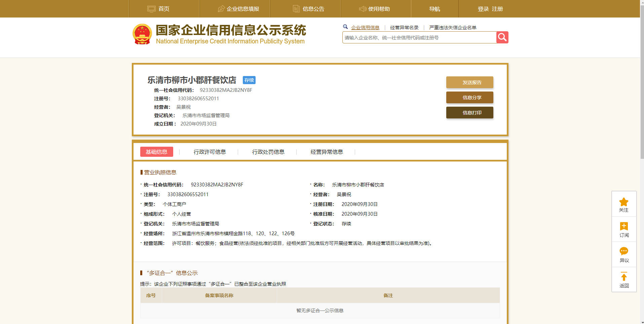Click the small blue magnifier beside 企业信息信息
Screen dimensions: 644x324
click(x=345, y=27)
